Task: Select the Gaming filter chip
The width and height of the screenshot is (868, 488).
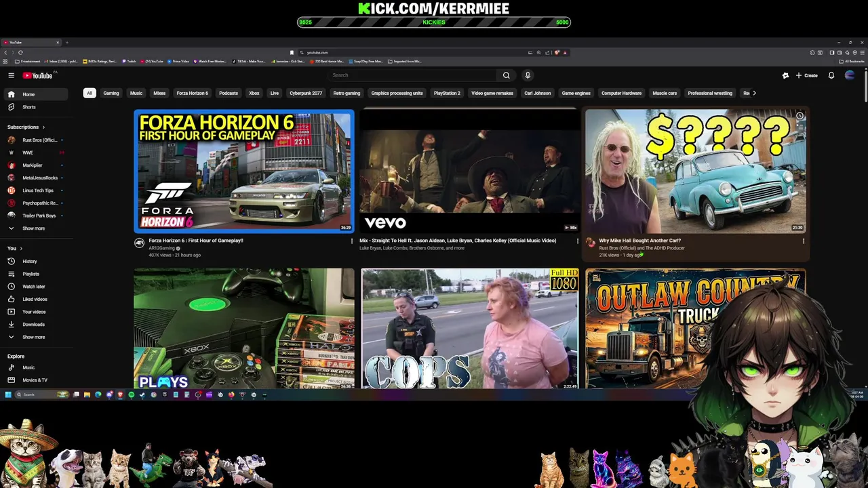Action: (x=111, y=93)
